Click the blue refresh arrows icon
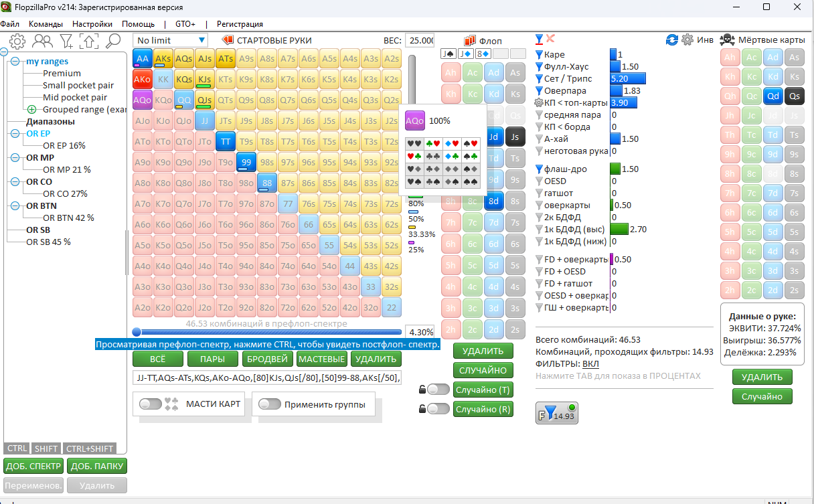814x504 pixels. click(672, 40)
